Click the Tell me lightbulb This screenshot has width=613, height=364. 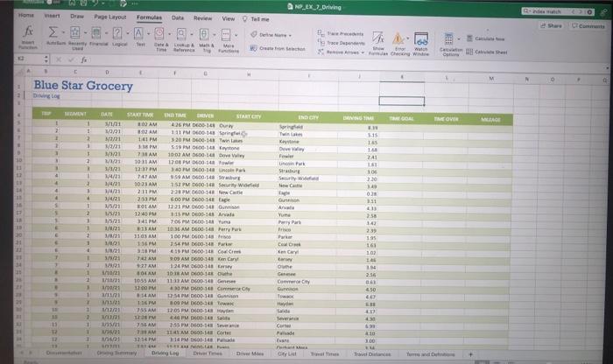(245, 18)
